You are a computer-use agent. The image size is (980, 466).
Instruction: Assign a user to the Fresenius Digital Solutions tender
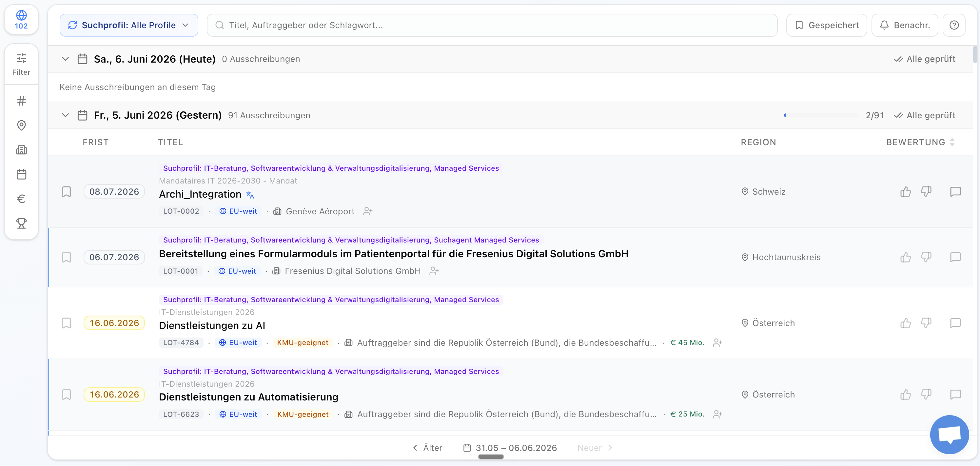point(434,271)
